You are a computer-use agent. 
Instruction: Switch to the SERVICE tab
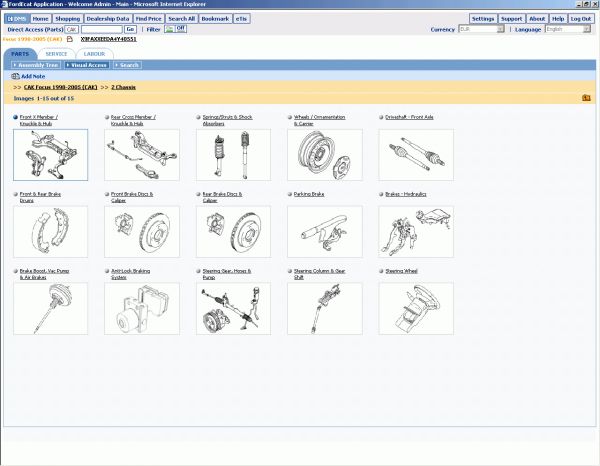coord(57,53)
